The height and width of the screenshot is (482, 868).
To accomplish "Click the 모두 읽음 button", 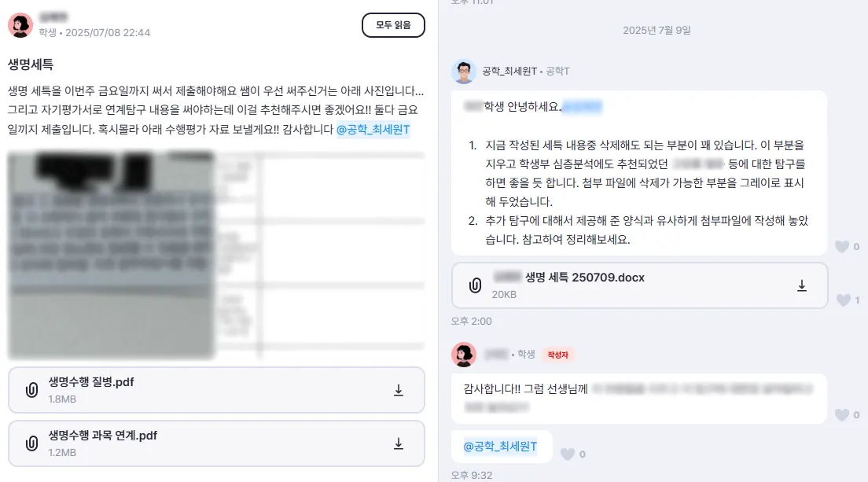I will [393, 25].
